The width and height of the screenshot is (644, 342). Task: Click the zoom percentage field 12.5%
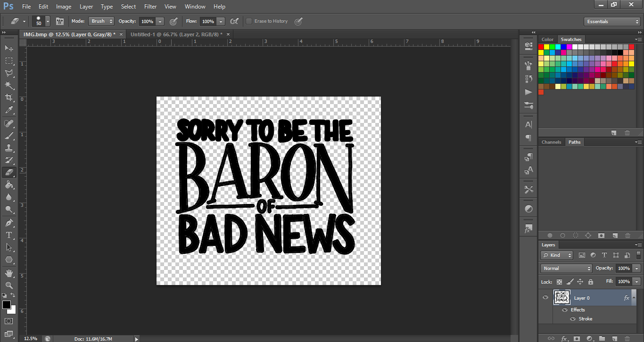click(31, 339)
